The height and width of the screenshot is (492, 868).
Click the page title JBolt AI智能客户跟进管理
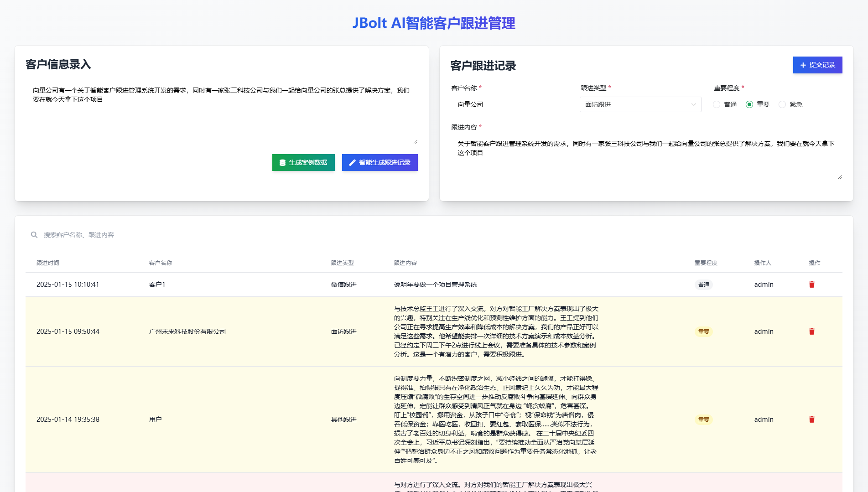[434, 23]
